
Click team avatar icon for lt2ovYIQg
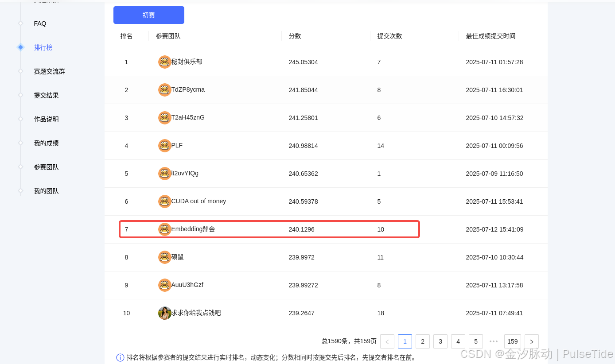(165, 174)
